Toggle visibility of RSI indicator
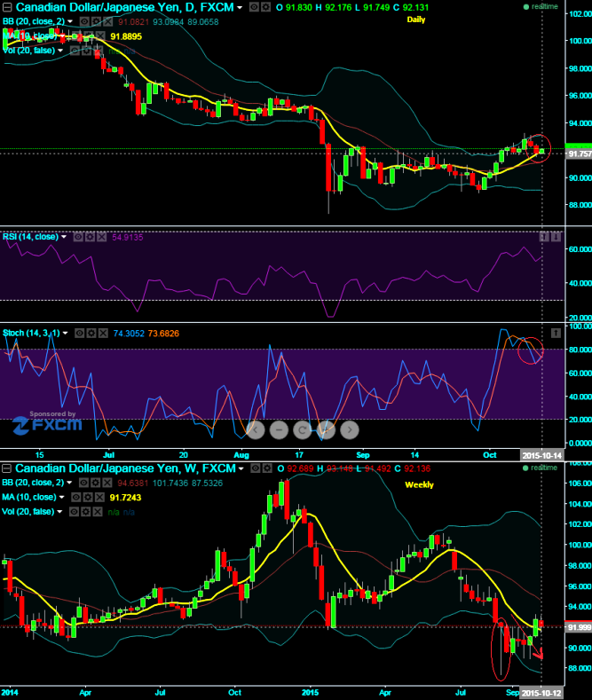 tap(78, 237)
